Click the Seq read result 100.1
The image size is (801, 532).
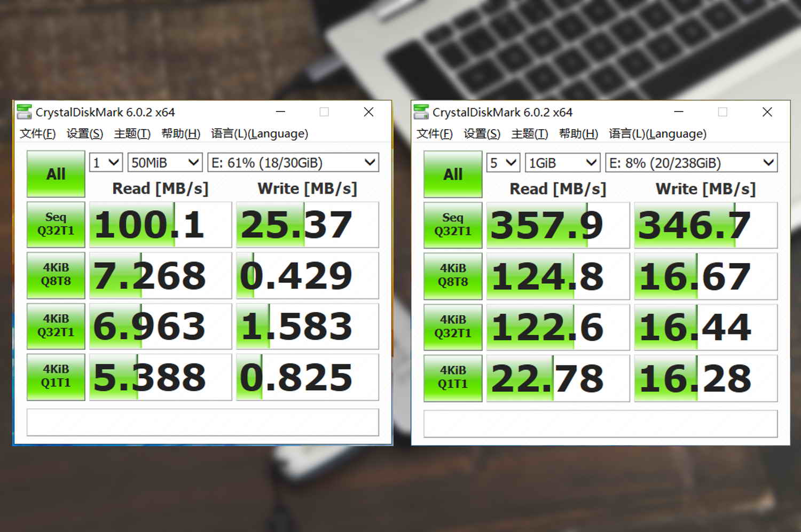click(160, 225)
